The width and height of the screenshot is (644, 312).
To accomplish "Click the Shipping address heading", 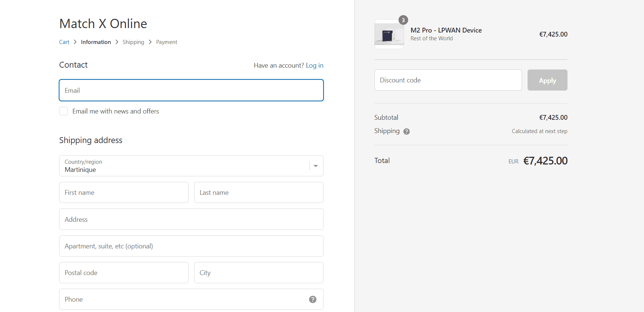I will (x=91, y=140).
